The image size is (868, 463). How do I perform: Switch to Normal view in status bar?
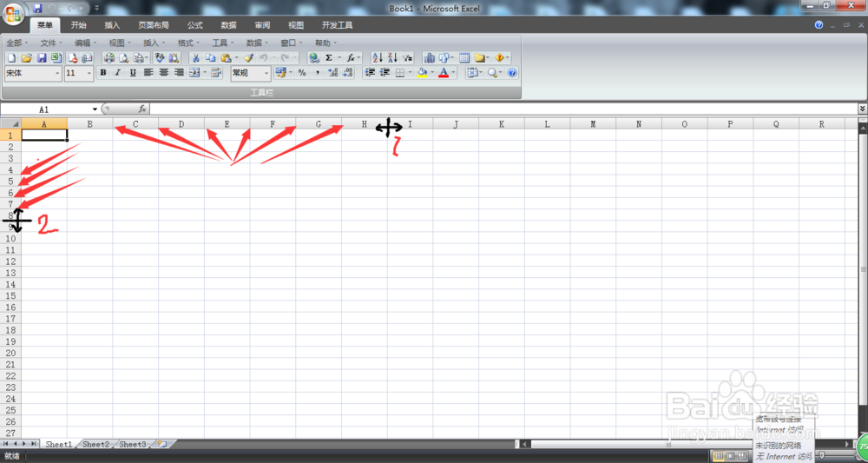pyautogui.click(x=719, y=456)
